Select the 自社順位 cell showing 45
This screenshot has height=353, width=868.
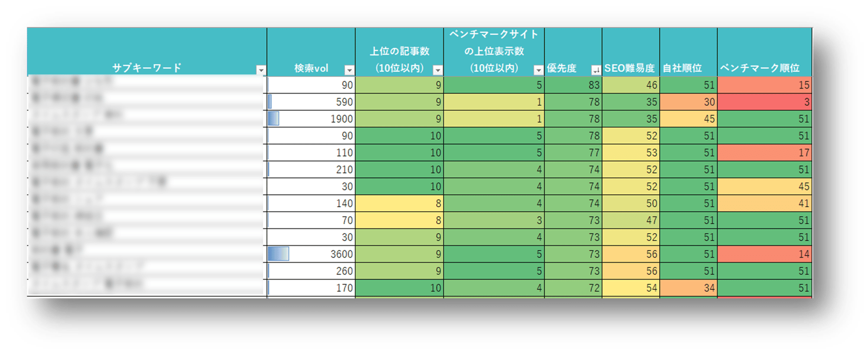click(x=689, y=119)
